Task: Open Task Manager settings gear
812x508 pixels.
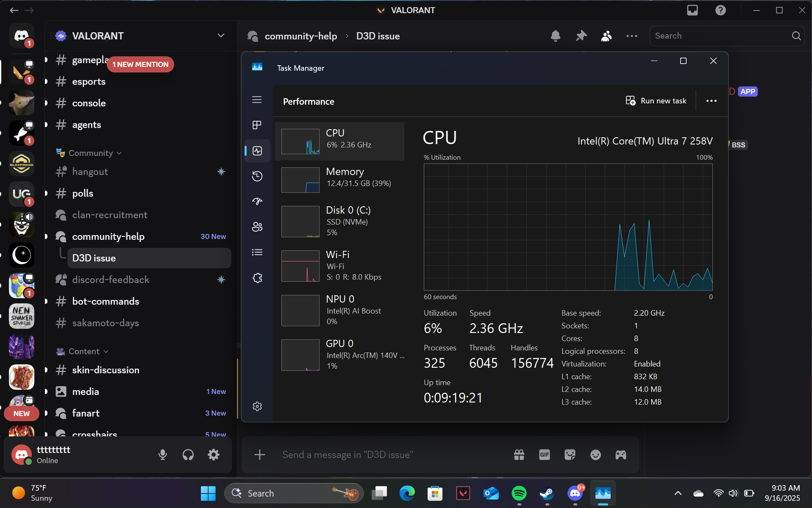Action: click(x=257, y=406)
